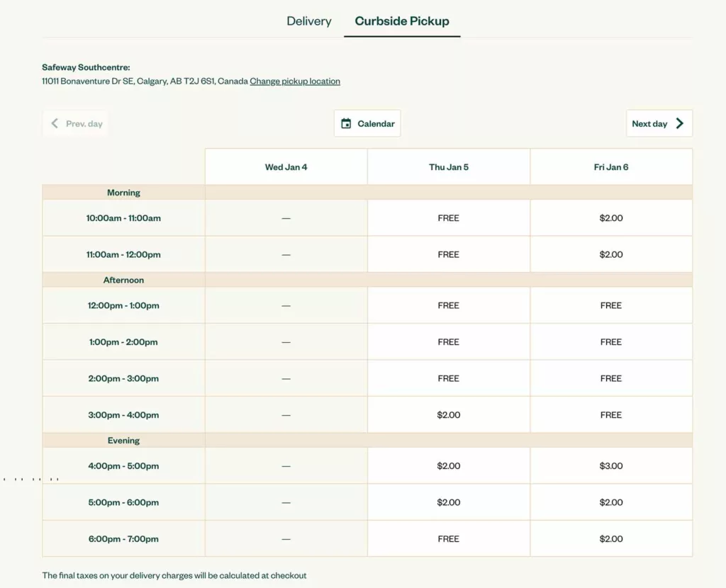Select the Curbside Pickup tab
Viewport: 726px width, 588px height.
pos(402,21)
